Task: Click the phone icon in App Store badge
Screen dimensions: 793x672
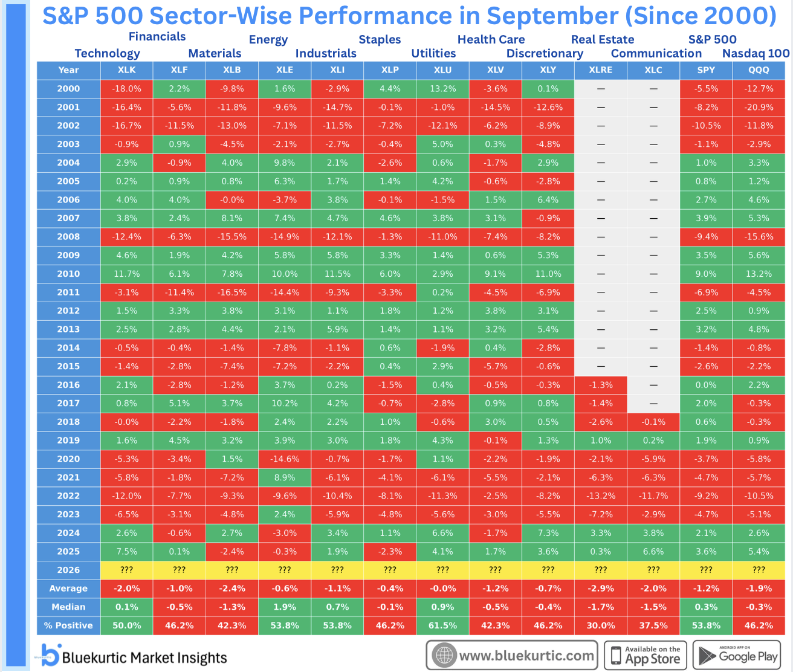Action: pos(616,656)
